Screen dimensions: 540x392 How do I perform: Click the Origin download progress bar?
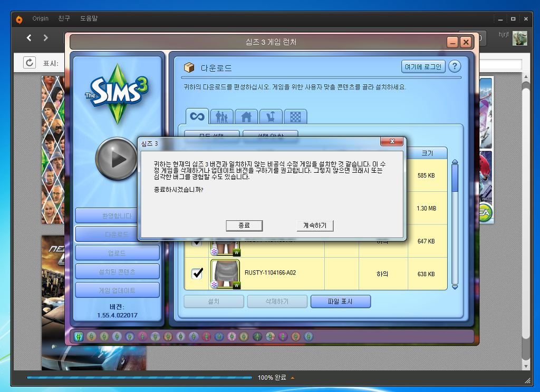[139, 378]
